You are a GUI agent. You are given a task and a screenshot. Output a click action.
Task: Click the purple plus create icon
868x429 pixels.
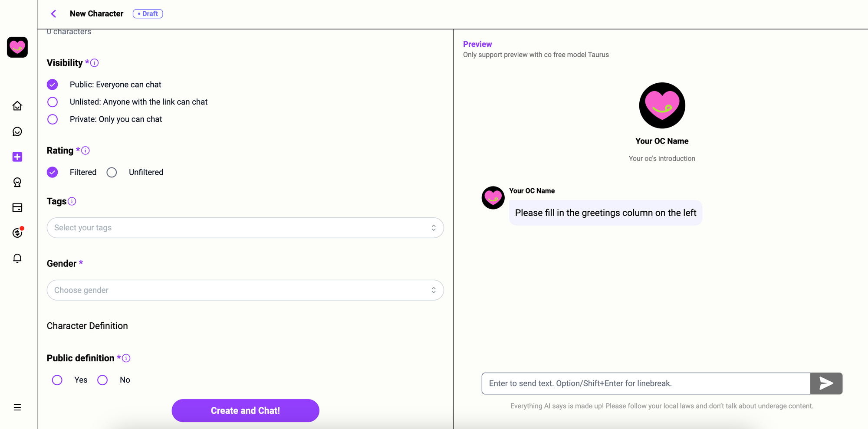(17, 157)
